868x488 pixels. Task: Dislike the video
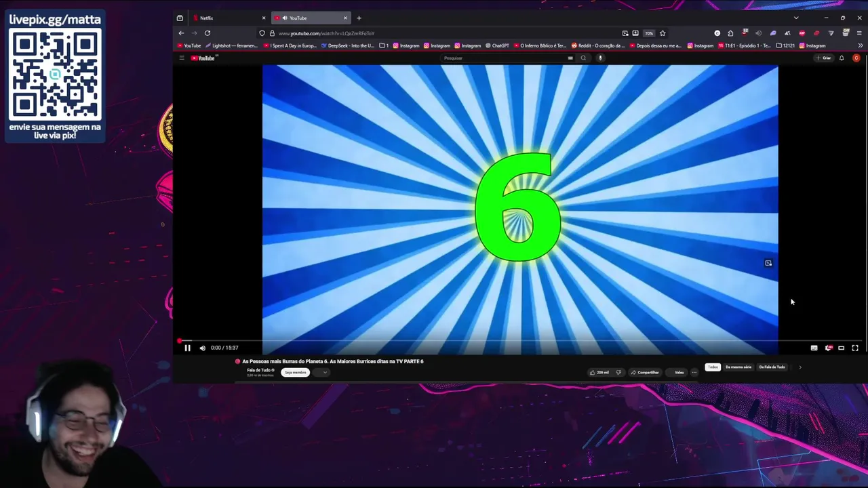click(618, 372)
